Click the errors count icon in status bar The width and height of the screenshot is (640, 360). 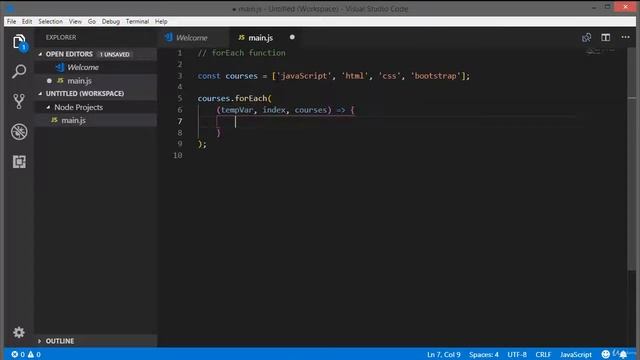[15, 354]
